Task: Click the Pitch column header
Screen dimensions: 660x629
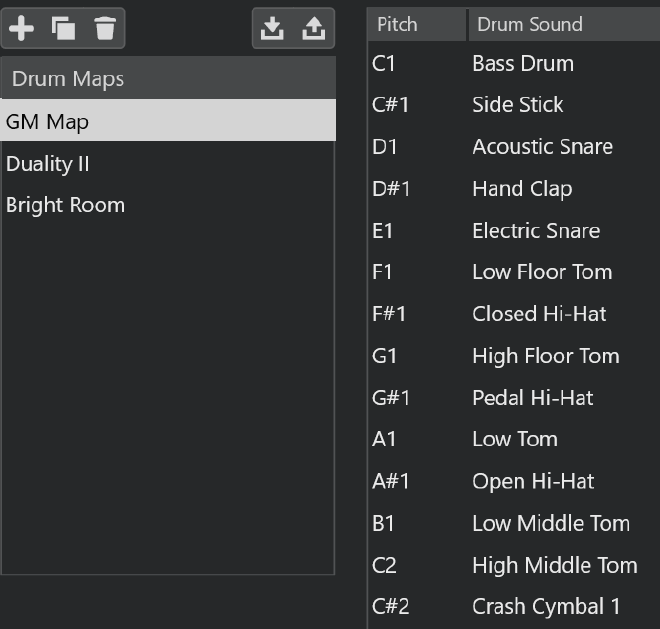Action: (x=417, y=24)
